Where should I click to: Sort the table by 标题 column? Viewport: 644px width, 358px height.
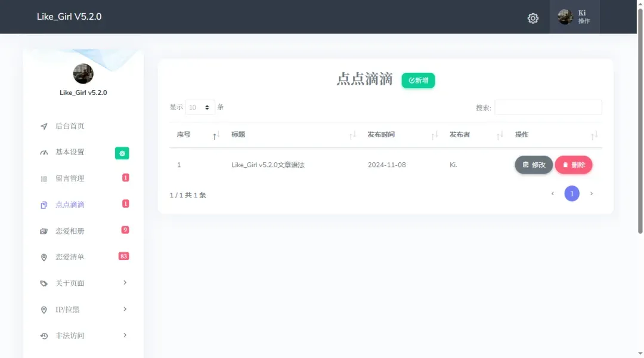click(292, 134)
